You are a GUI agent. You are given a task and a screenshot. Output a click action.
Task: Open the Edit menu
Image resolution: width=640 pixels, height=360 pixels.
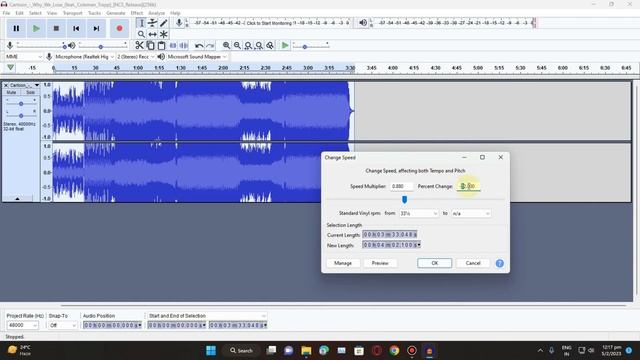click(19, 13)
